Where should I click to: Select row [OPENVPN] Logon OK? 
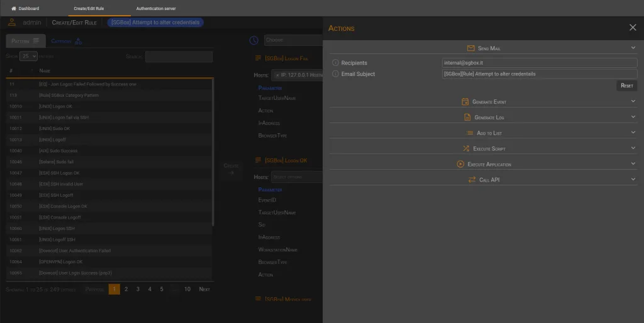click(x=109, y=261)
